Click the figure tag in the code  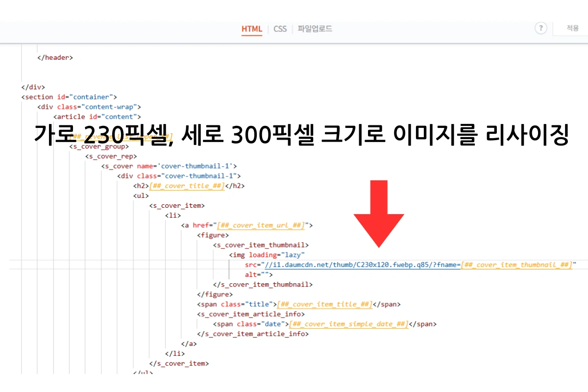pyautogui.click(x=213, y=235)
